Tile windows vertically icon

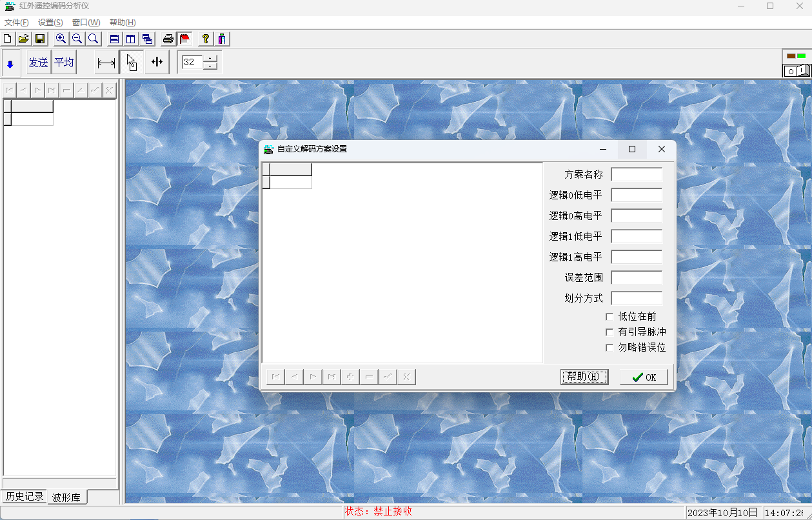pyautogui.click(x=130, y=39)
